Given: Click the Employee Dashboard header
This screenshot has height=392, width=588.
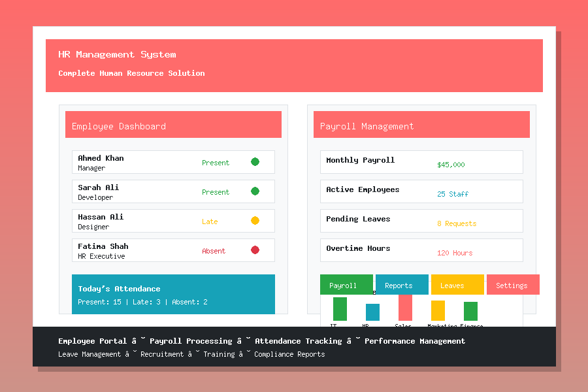Looking at the screenshot, I should [173, 125].
